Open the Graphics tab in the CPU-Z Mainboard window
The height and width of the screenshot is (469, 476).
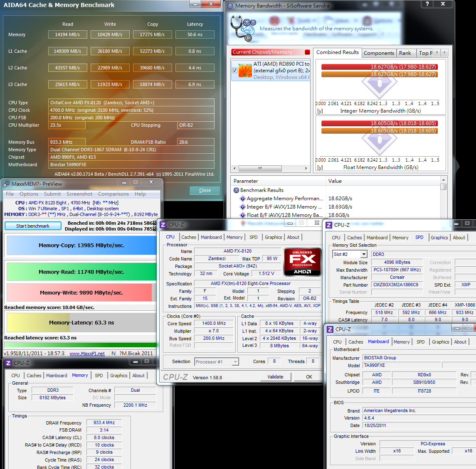point(440,342)
